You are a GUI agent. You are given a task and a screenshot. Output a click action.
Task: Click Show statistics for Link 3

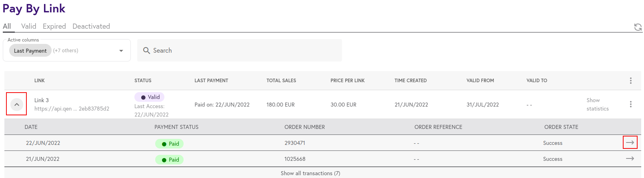point(598,105)
